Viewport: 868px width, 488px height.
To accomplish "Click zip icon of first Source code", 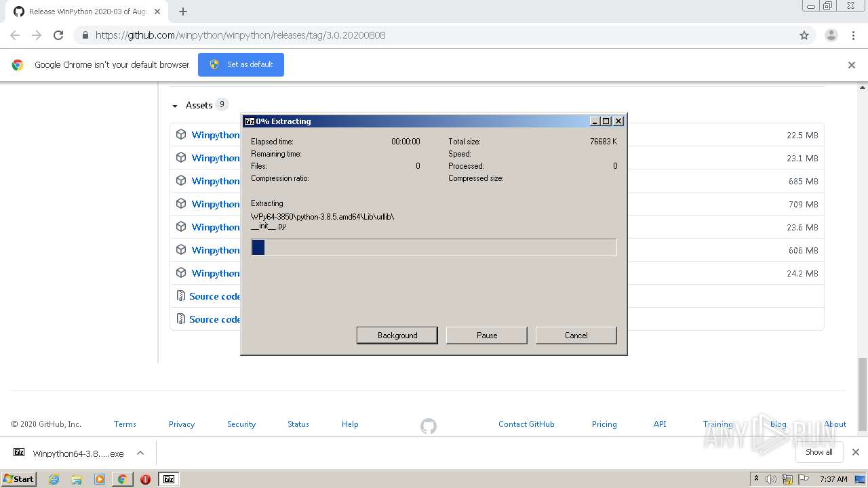I will click(180, 296).
